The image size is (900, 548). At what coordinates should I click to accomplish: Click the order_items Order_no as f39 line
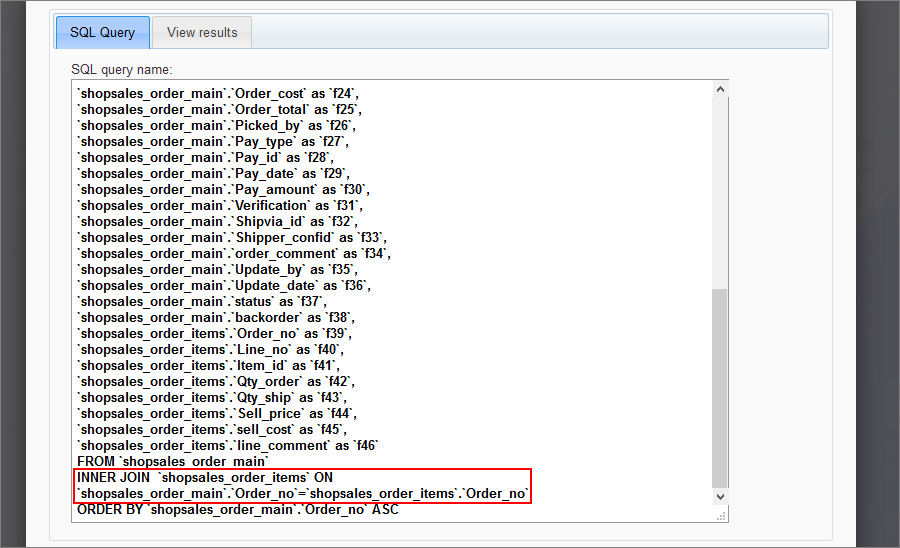pos(215,334)
